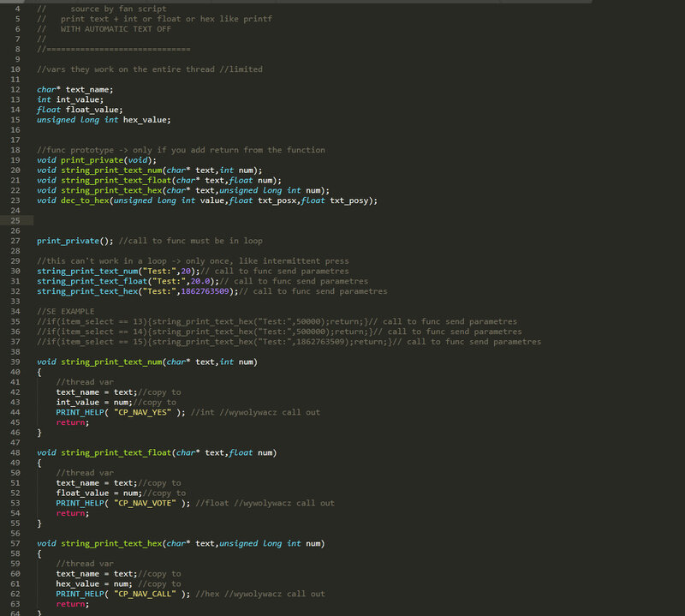Click line number 57 in the gutter
The image size is (685, 616).
coord(15,543)
